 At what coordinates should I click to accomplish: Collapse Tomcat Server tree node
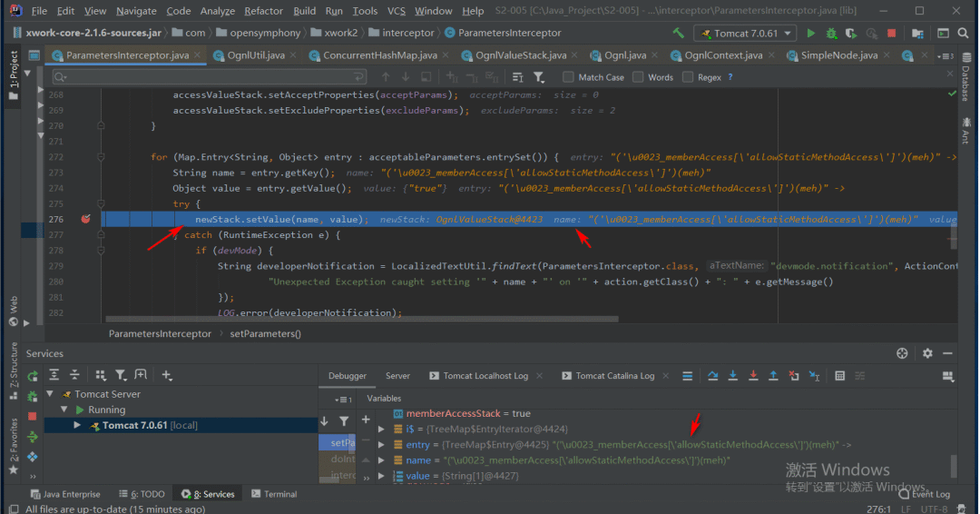coord(50,394)
